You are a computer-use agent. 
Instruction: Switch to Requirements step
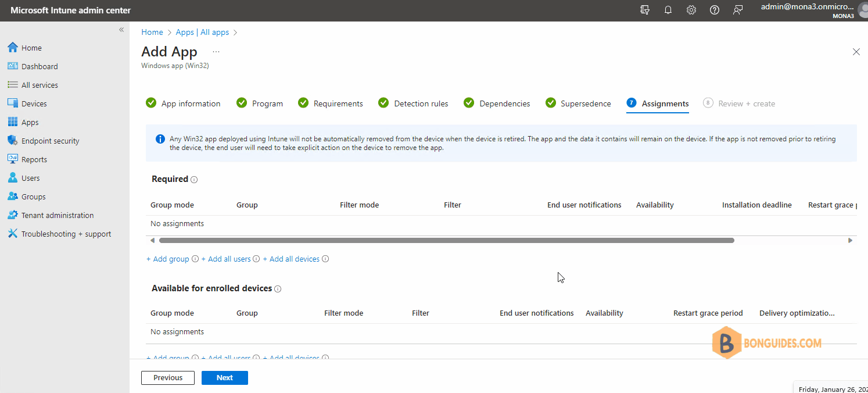coord(331,103)
